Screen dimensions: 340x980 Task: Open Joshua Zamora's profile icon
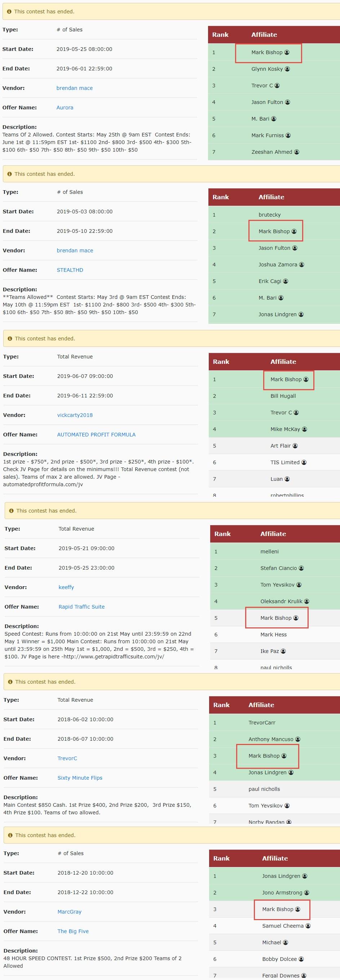point(302,265)
